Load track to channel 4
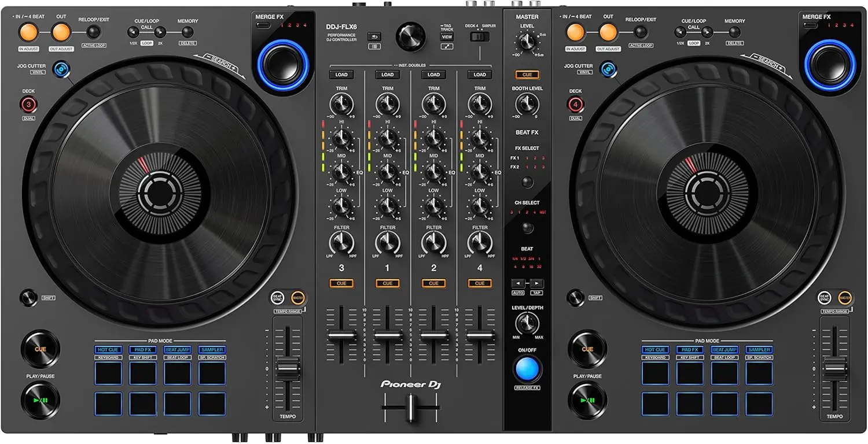The image size is (868, 444). [x=480, y=75]
